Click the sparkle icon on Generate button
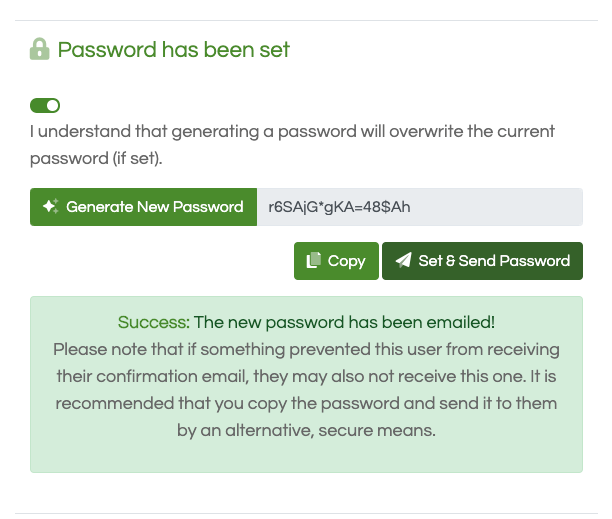 [51, 206]
